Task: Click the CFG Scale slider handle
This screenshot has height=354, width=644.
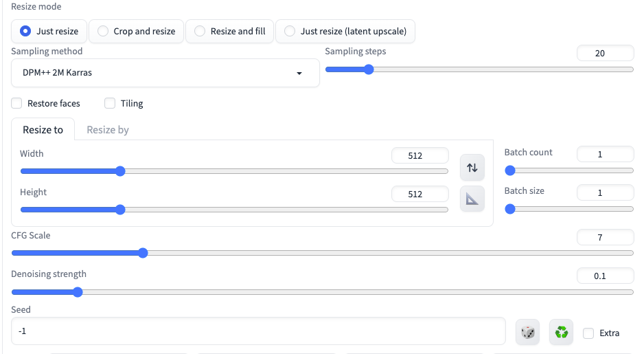Action: pos(143,253)
